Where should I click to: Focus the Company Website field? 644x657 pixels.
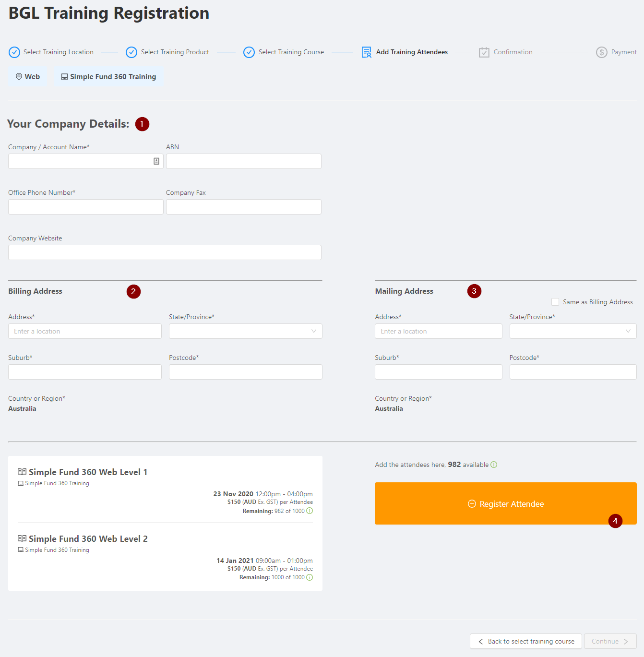click(x=165, y=252)
